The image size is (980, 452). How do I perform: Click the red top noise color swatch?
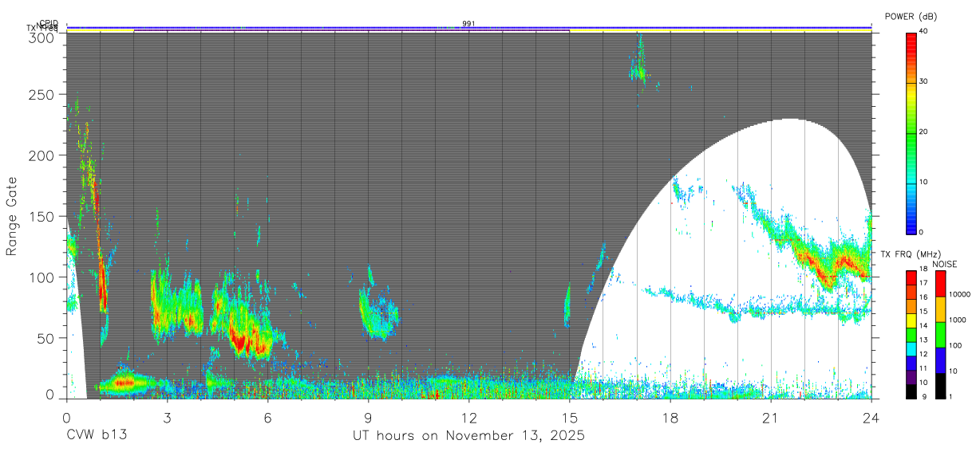(x=941, y=284)
